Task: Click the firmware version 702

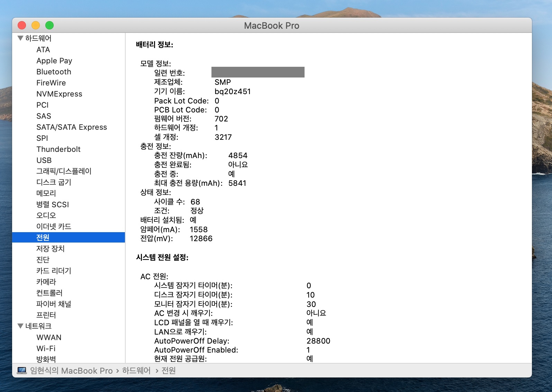Action: click(221, 119)
